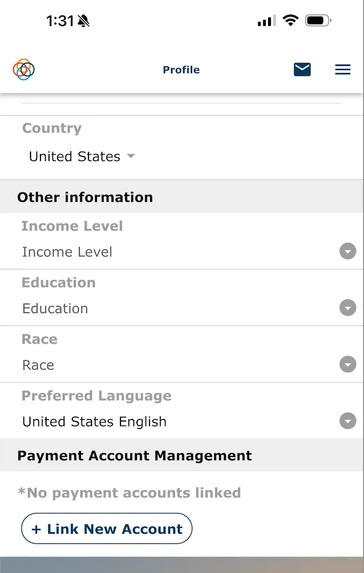Click the + Link New Account button

(107, 528)
